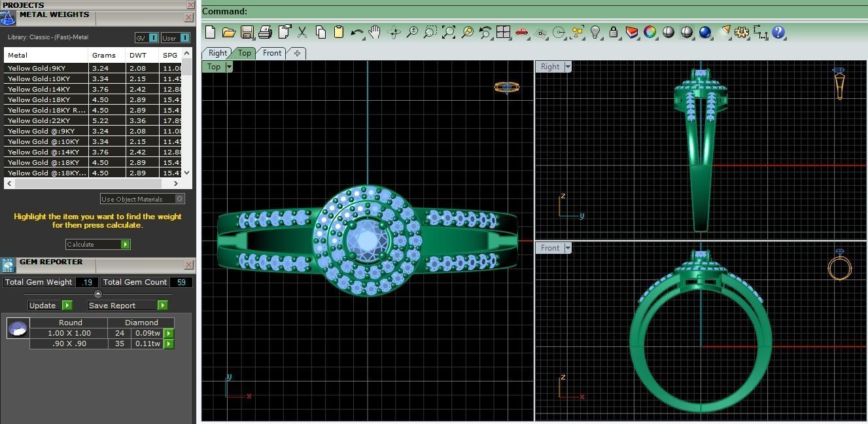Click the Metal column header
The image size is (868, 424).
coord(46,55)
